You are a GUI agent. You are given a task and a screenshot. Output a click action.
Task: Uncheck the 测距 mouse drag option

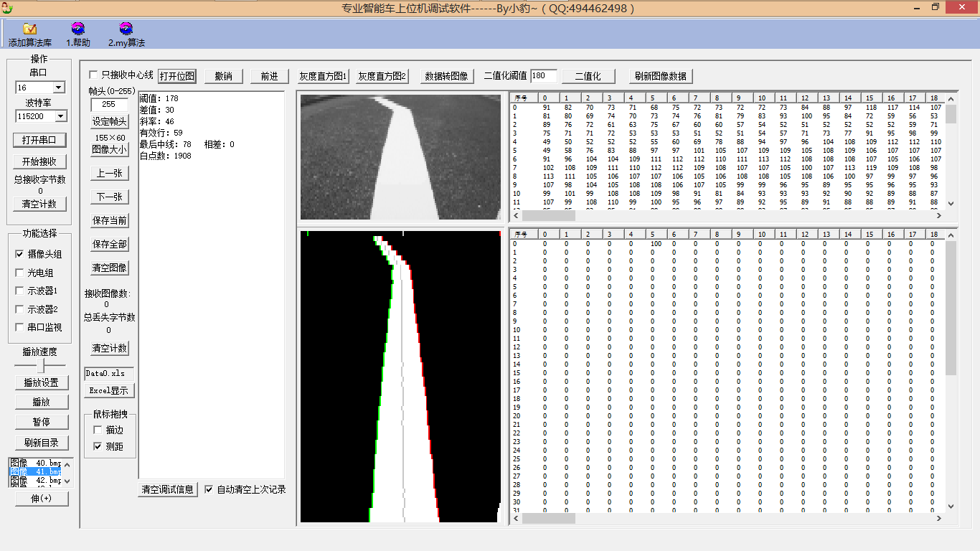tap(98, 446)
